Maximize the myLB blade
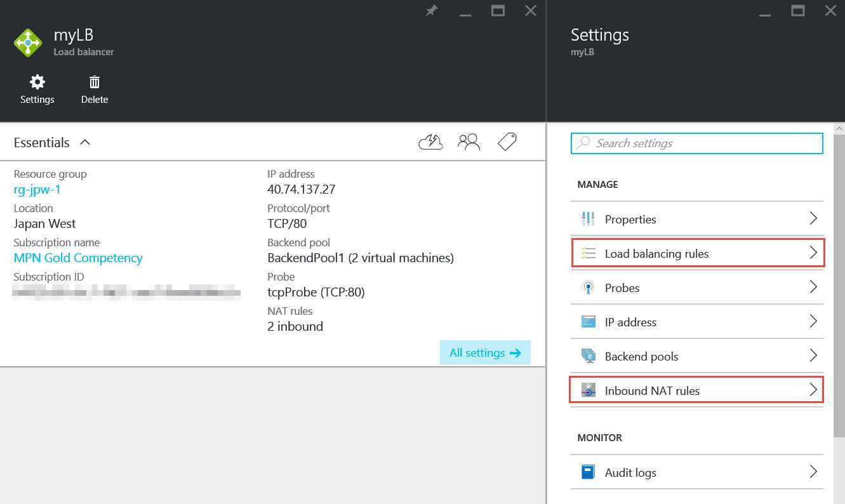This screenshot has width=845, height=504. click(x=498, y=11)
